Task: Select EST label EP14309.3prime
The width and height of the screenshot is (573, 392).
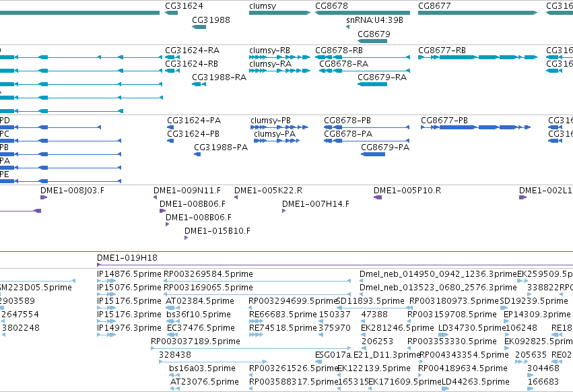Action: coord(537,315)
